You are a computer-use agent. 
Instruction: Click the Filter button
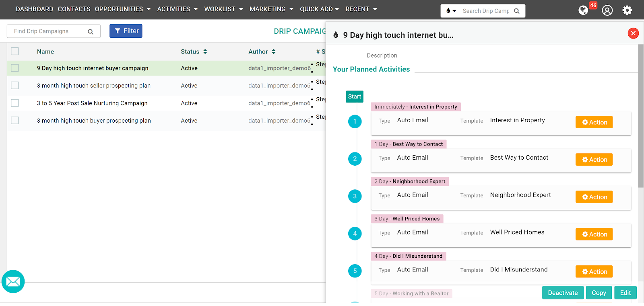[126, 31]
